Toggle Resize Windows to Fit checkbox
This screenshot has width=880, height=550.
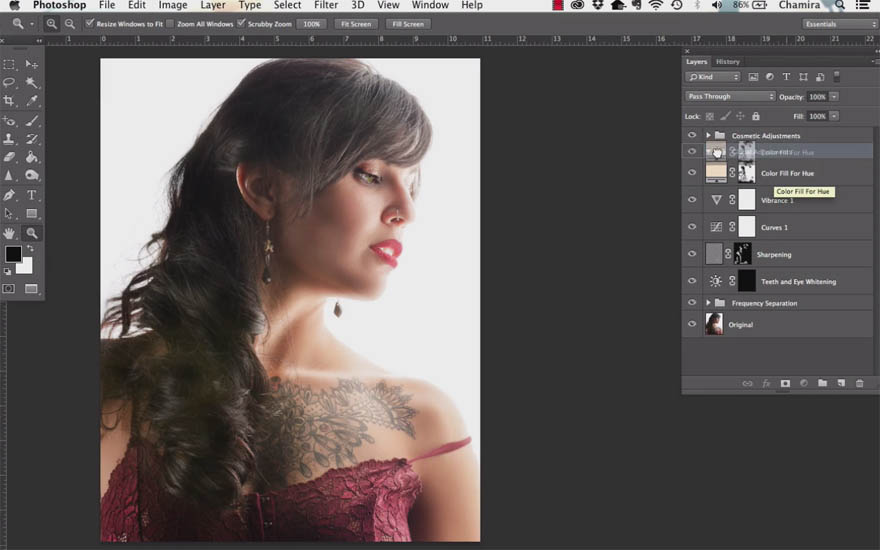(x=90, y=24)
